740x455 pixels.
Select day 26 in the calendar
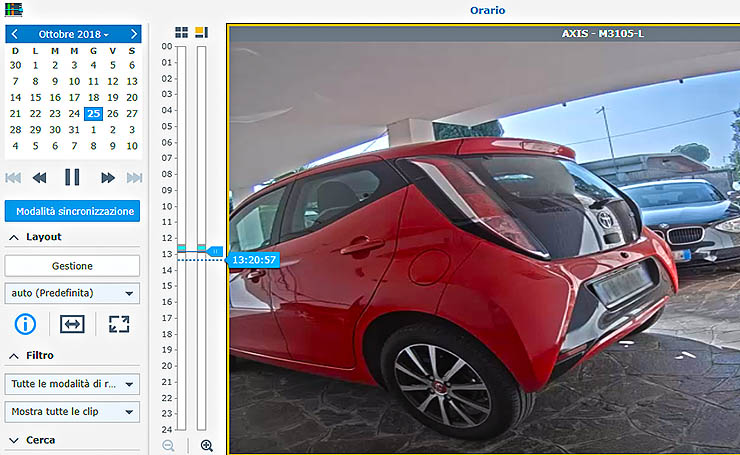click(113, 114)
